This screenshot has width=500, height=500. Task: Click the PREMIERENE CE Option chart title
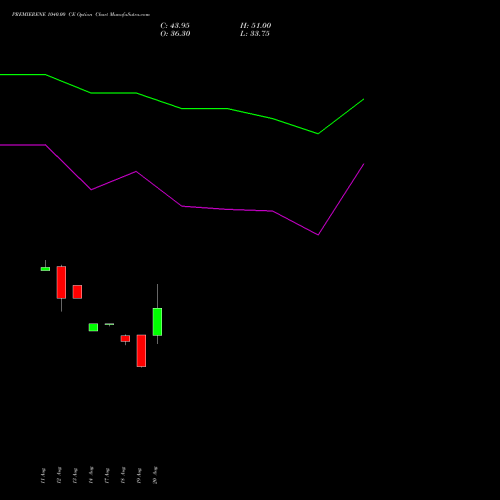pos(81,15)
